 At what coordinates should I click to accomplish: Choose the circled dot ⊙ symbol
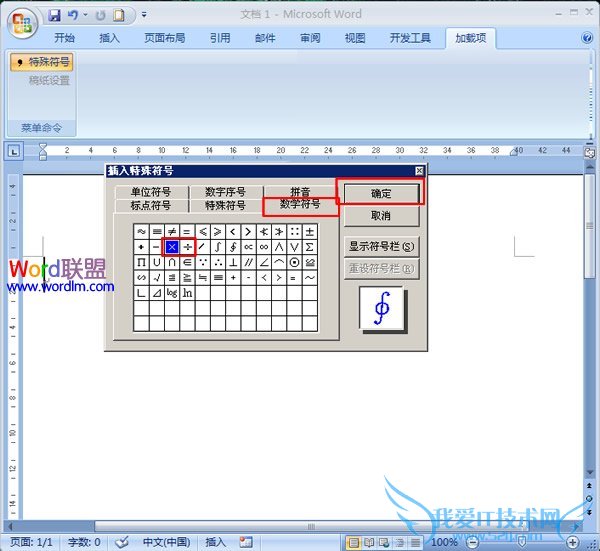tap(294, 262)
